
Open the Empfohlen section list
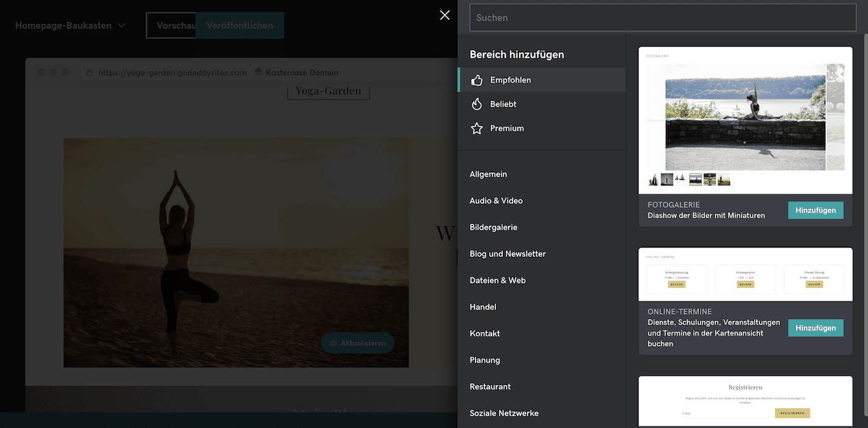[541, 80]
